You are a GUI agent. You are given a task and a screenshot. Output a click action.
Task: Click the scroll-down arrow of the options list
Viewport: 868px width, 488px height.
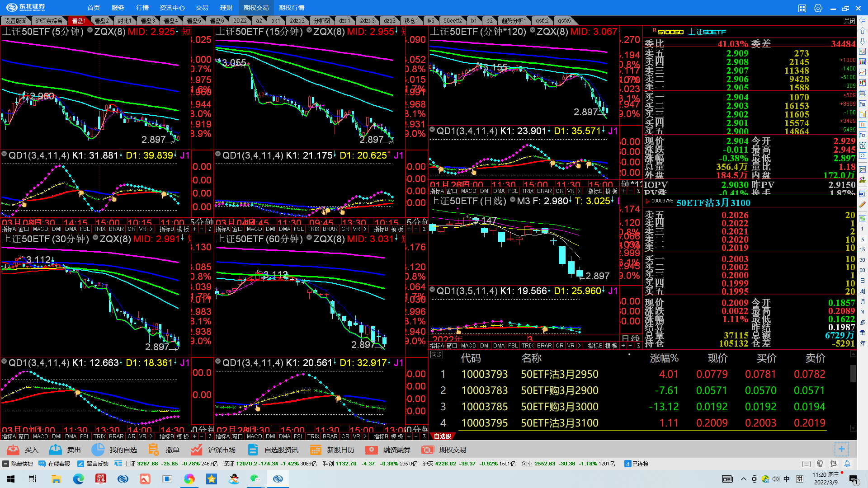click(x=853, y=428)
